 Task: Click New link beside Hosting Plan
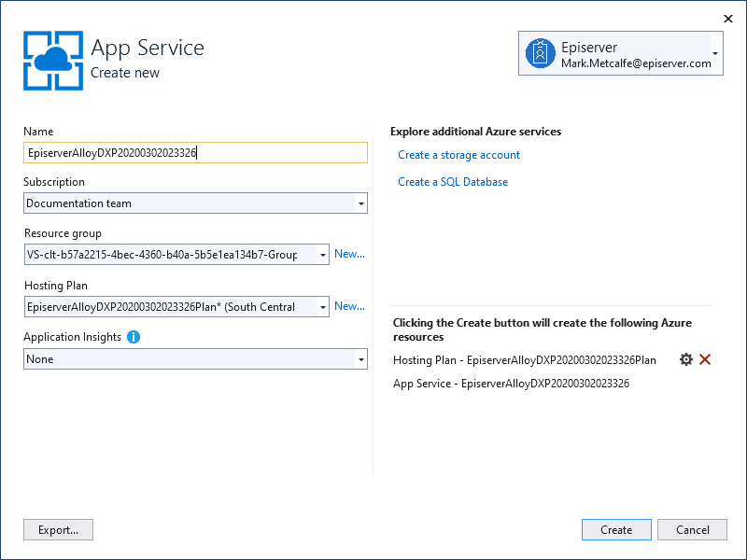pyautogui.click(x=349, y=306)
